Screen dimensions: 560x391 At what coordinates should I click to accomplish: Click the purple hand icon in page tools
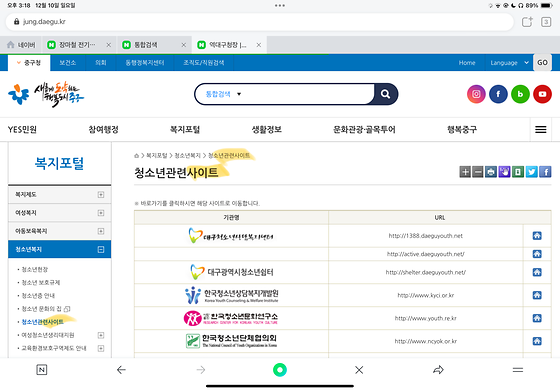click(504, 172)
